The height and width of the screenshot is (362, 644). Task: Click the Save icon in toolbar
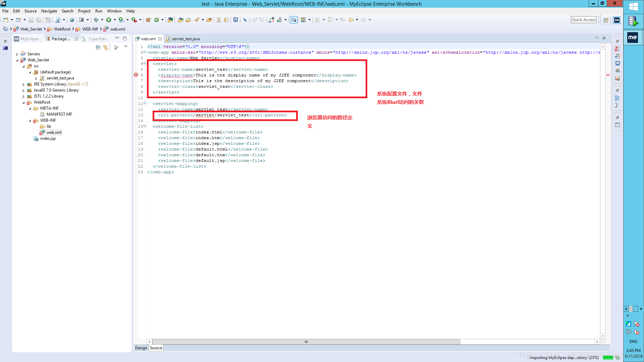(x=31, y=20)
